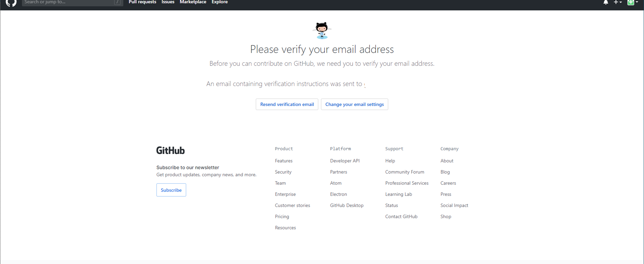Open the Features footer link
Image resolution: width=644 pixels, height=264 pixels.
coord(283,161)
